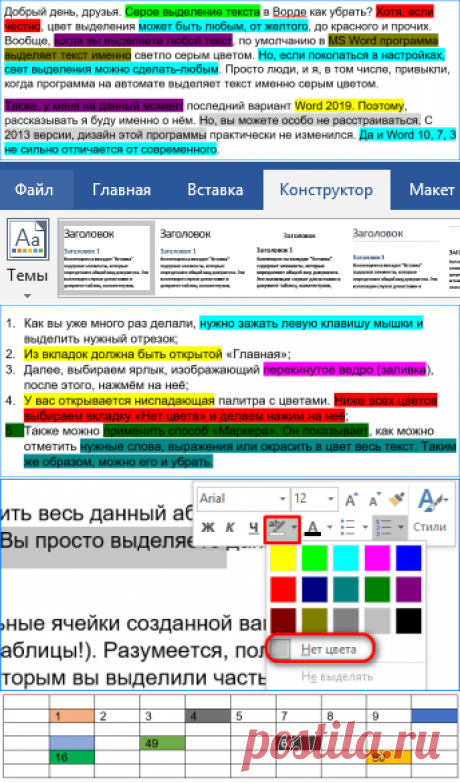Pick the dark gray highlight swatch

point(346,621)
